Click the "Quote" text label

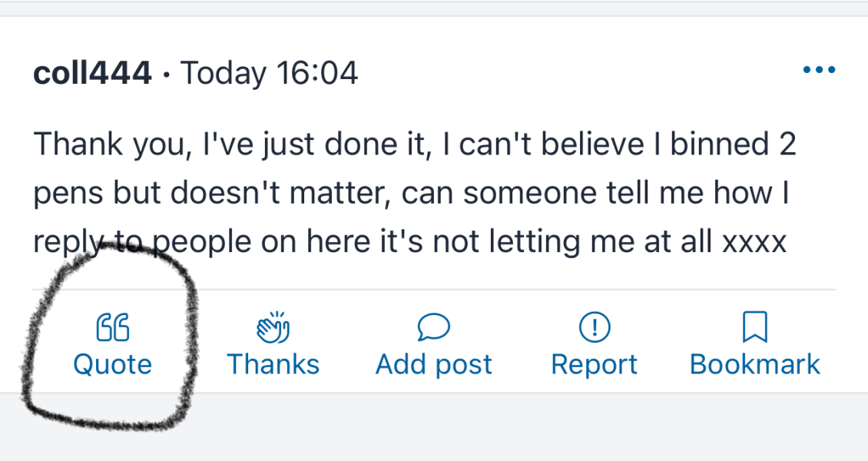click(112, 364)
